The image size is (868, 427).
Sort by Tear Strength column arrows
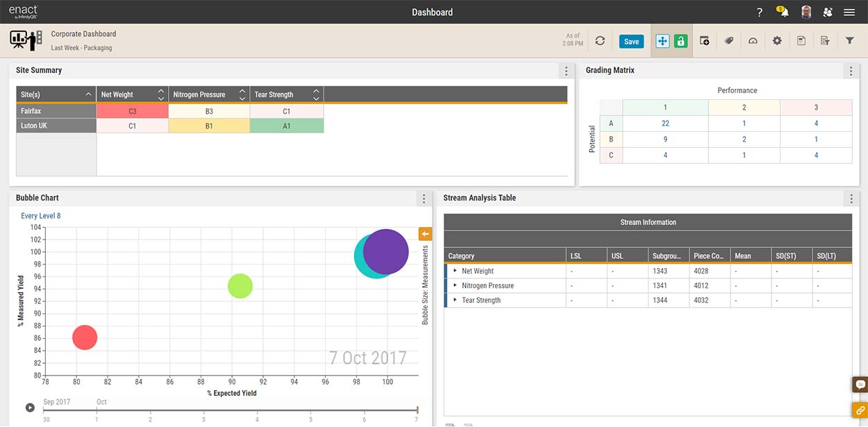(x=316, y=94)
